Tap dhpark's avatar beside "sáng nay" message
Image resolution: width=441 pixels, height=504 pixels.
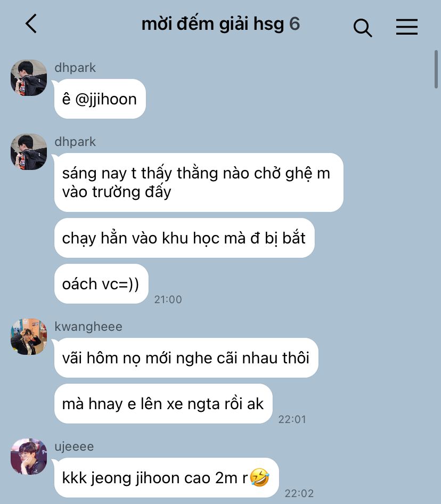coord(29,152)
